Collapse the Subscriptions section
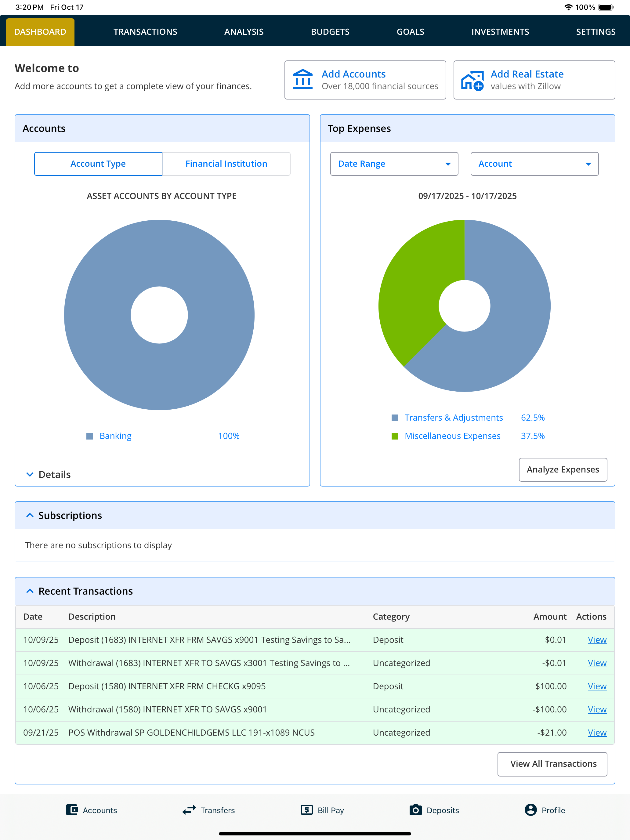The image size is (630, 840). coord(30,515)
